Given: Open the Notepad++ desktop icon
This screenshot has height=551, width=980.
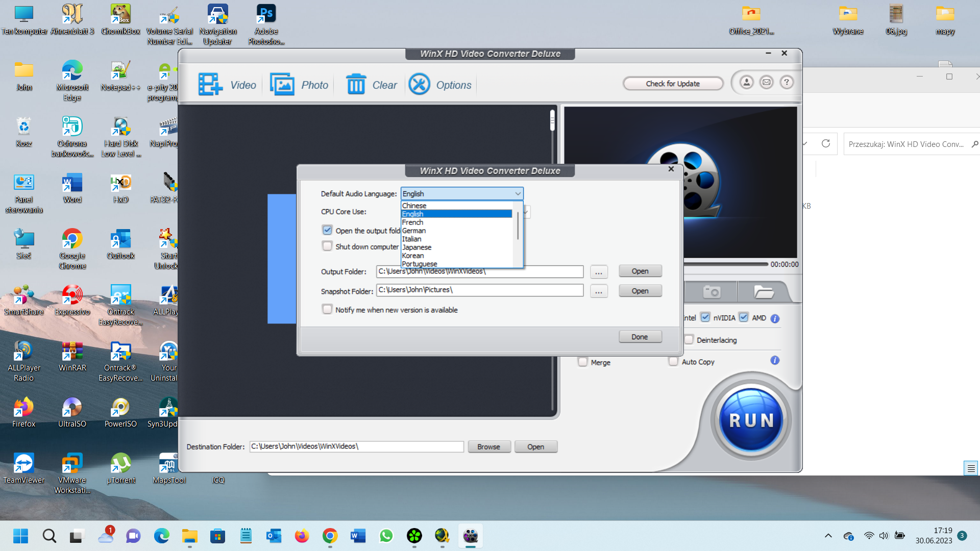Looking at the screenshot, I should click(x=120, y=76).
